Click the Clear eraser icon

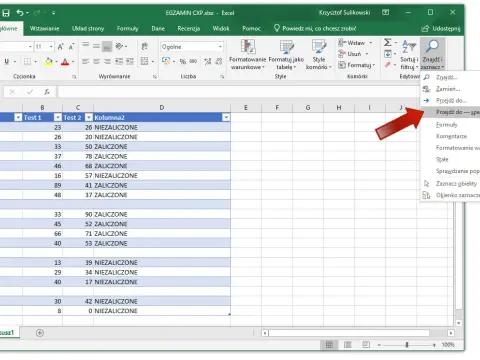coord(387,65)
